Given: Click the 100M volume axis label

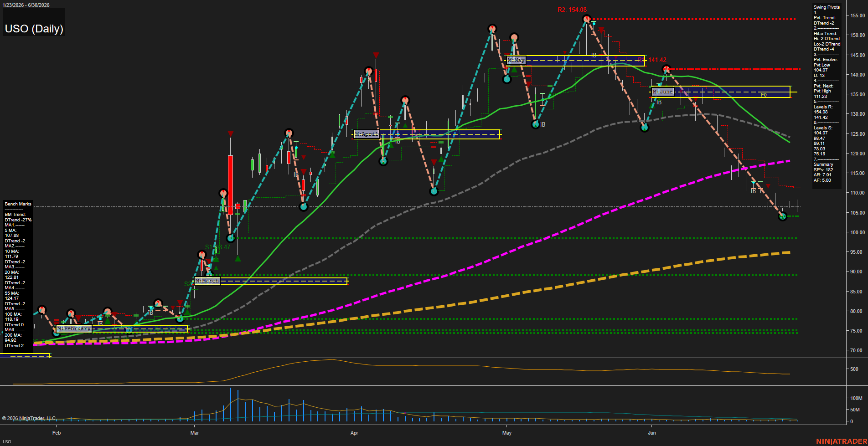Looking at the screenshot, I should tap(856, 398).
